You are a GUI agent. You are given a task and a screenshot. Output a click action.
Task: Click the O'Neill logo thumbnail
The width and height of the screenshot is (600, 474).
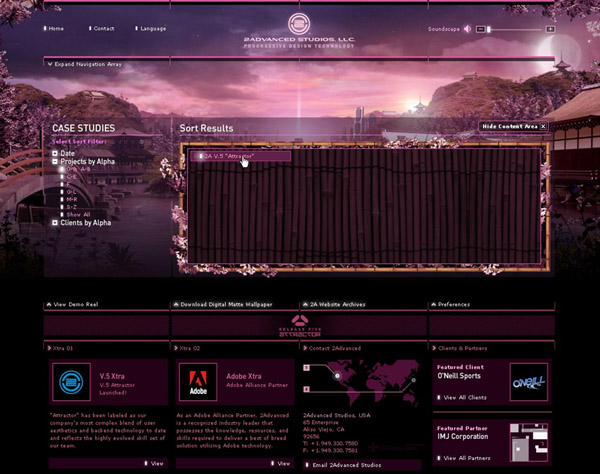coord(528,382)
